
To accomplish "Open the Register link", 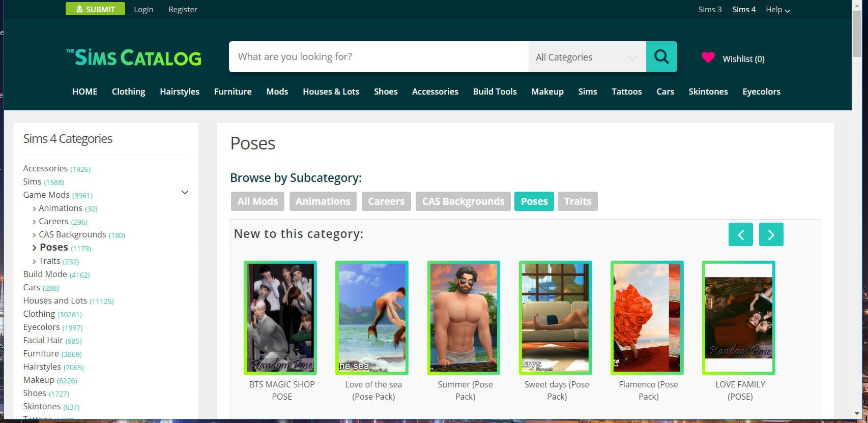I will (183, 10).
